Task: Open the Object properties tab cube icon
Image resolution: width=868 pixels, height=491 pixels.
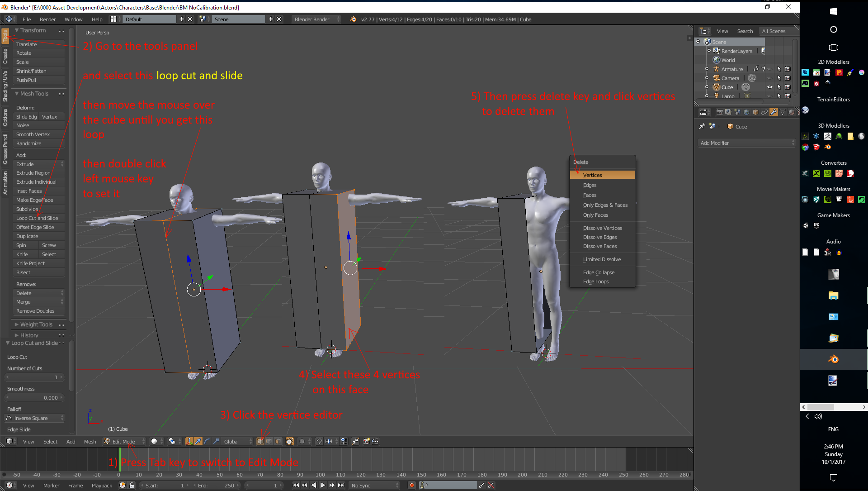Action: tap(755, 112)
